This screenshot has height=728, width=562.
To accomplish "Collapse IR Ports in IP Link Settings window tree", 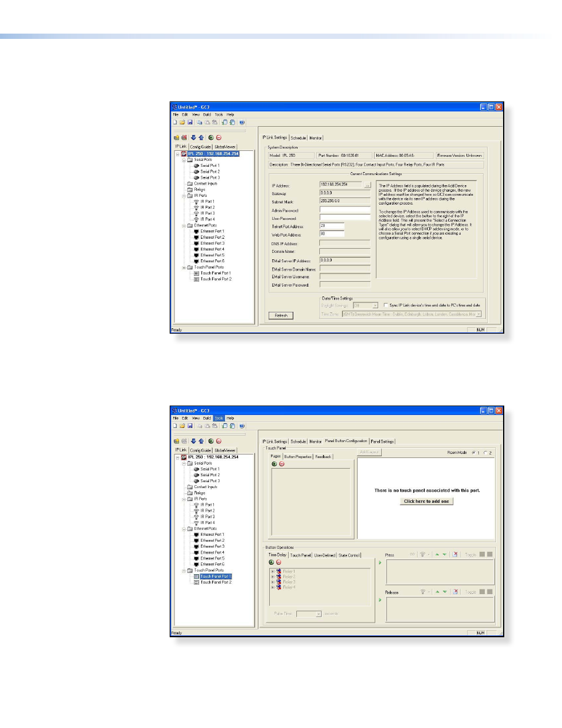I will (x=184, y=196).
